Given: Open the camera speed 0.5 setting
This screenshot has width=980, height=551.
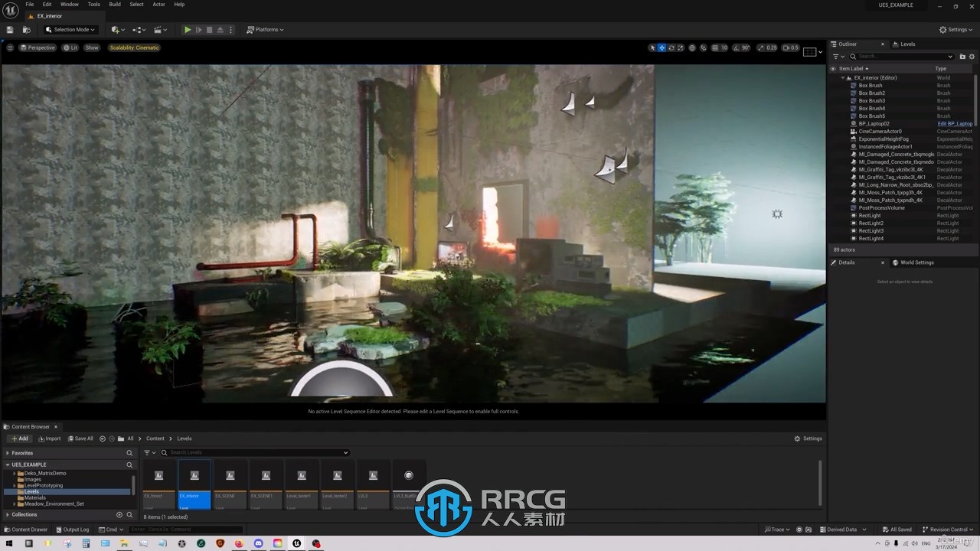Looking at the screenshot, I should pyautogui.click(x=791, y=47).
